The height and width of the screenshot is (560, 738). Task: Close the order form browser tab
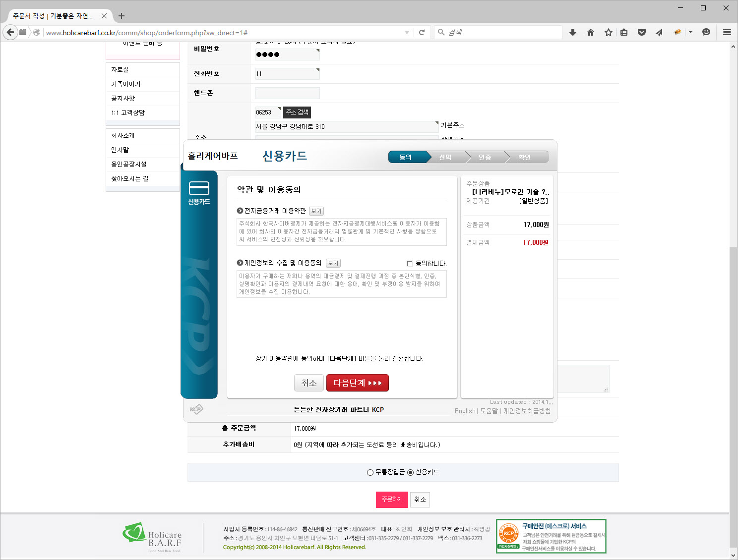[104, 16]
